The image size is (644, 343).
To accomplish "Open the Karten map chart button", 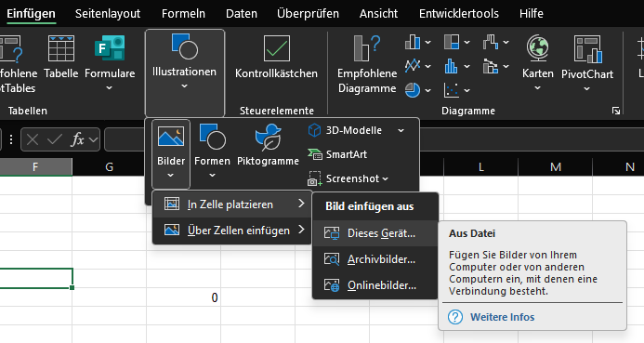I will 538,62.
